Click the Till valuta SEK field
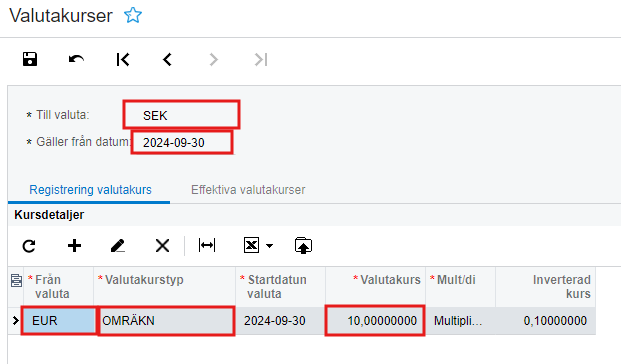Viewport: 621px width, 364px height. (x=181, y=115)
